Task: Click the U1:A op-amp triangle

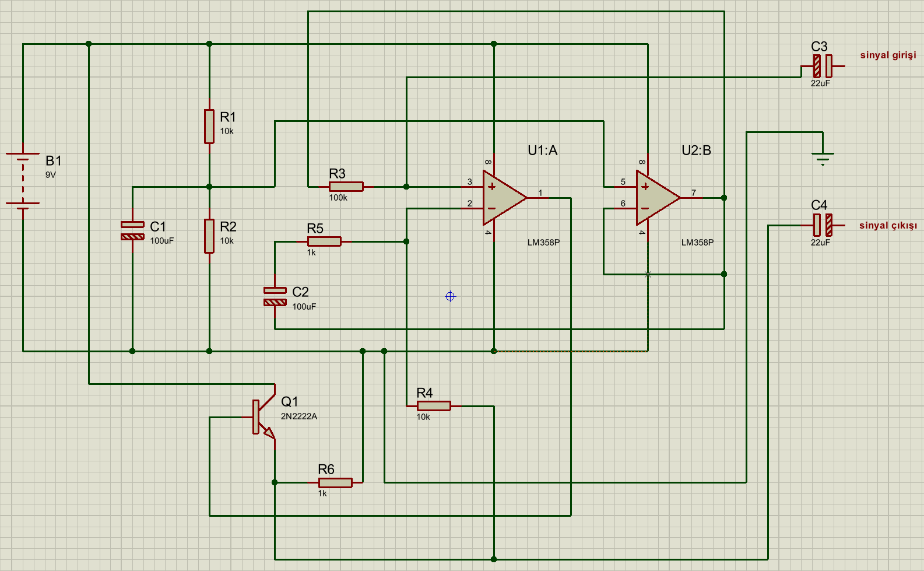Action: (x=501, y=198)
